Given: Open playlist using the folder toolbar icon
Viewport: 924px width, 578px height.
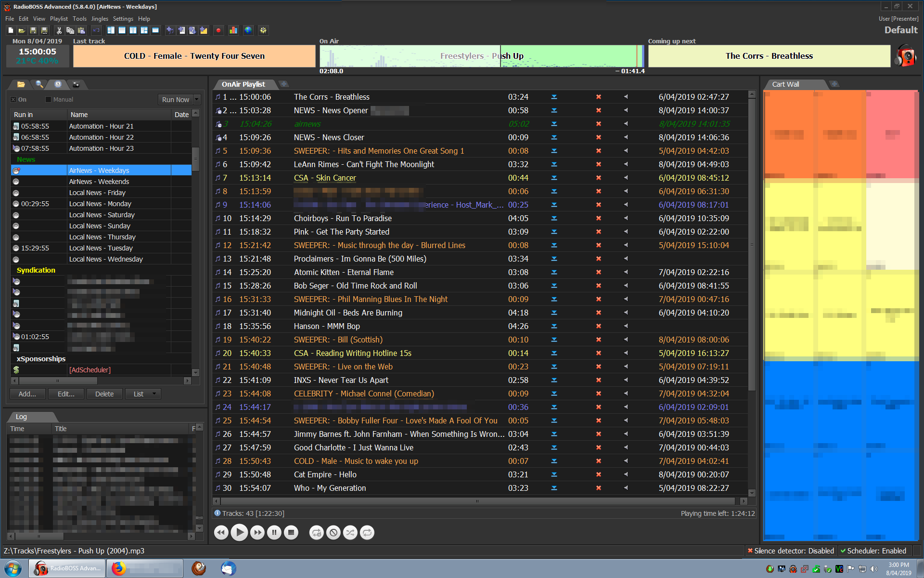Looking at the screenshot, I should tap(22, 30).
